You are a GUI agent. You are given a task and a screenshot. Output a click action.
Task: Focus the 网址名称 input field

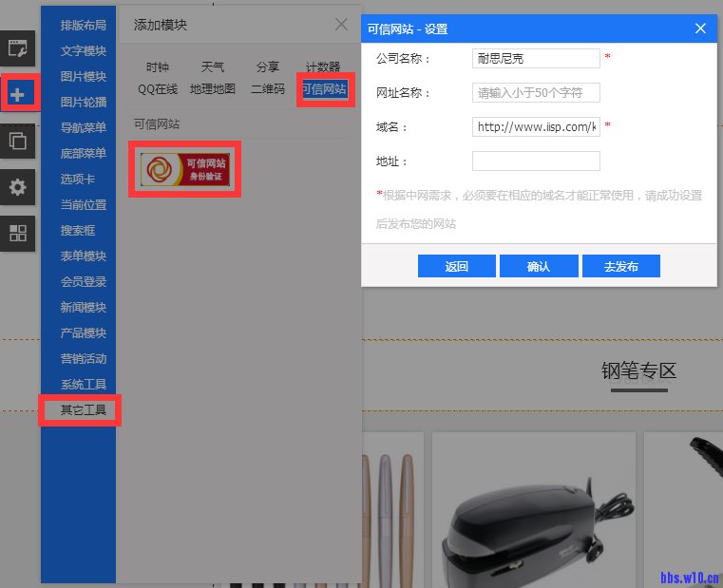click(536, 93)
